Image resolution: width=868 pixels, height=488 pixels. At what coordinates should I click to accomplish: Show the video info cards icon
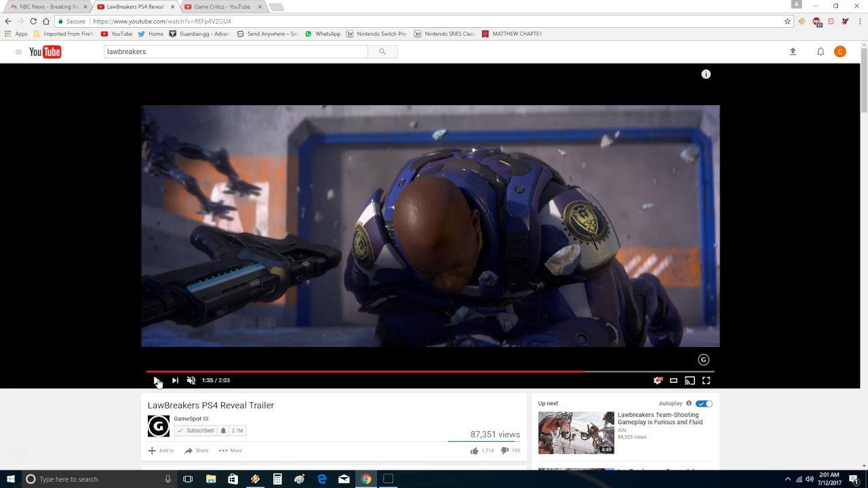coord(706,74)
